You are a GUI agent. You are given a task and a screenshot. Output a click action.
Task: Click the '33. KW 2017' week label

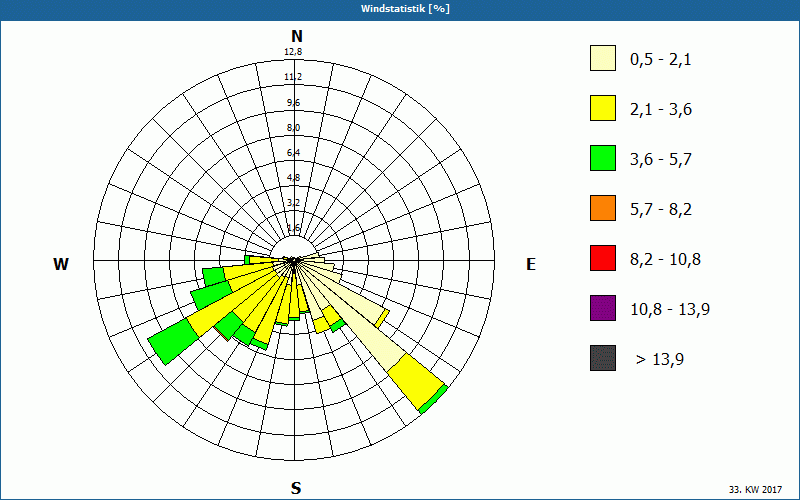tap(755, 490)
